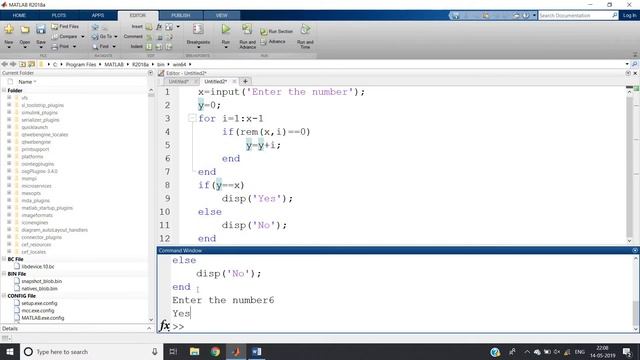
Task: Click the Print tool
Action: [61, 47]
